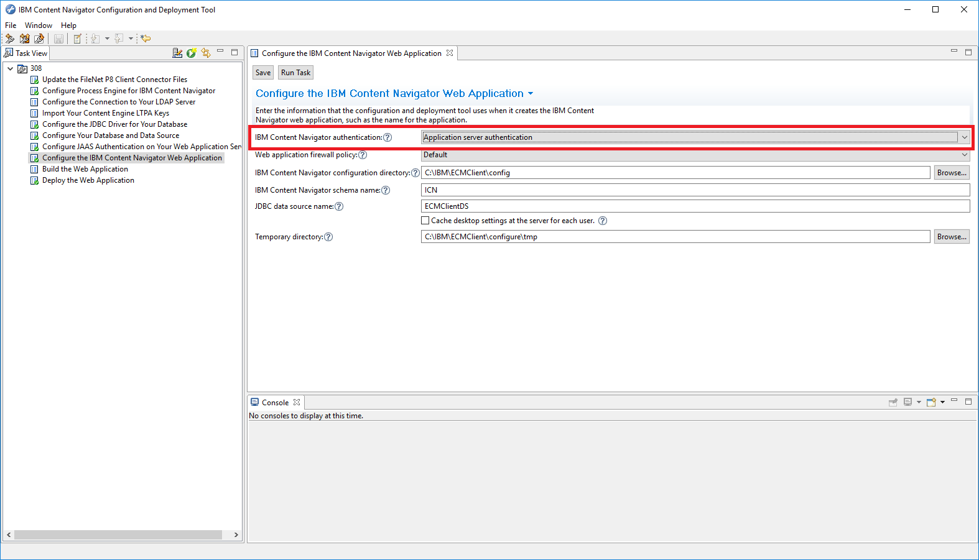Click the green run icon in Task View header
This screenshot has width=979, height=560.
point(192,53)
